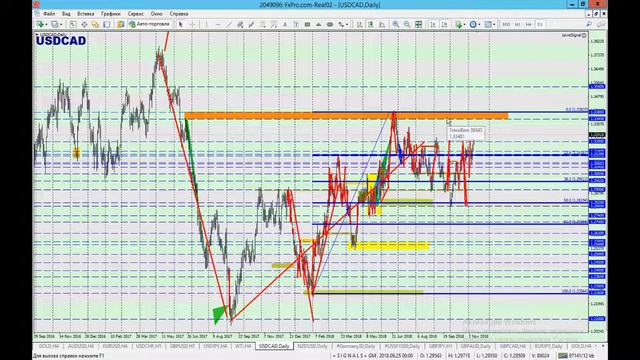Switch to the NZDUSD,Daily chart tab
The image size is (640, 360).
(x=313, y=346)
